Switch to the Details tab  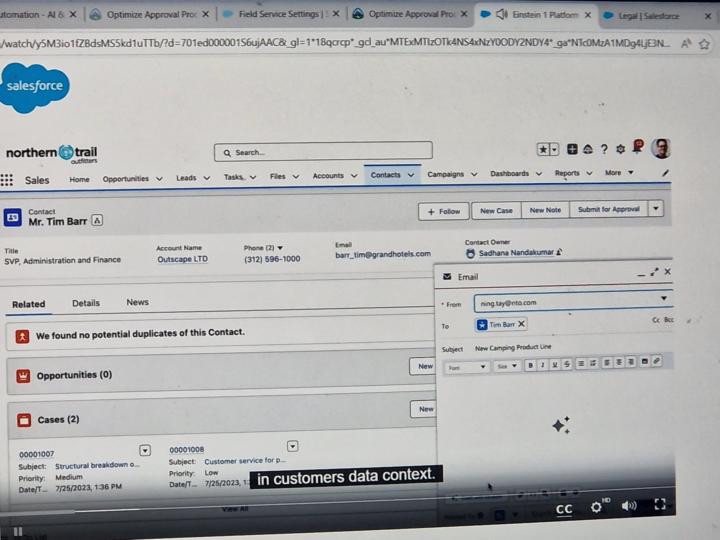pyautogui.click(x=86, y=302)
